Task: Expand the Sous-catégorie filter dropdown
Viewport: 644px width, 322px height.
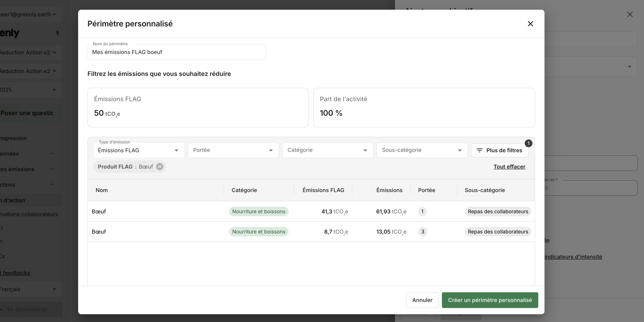Action: (422, 150)
